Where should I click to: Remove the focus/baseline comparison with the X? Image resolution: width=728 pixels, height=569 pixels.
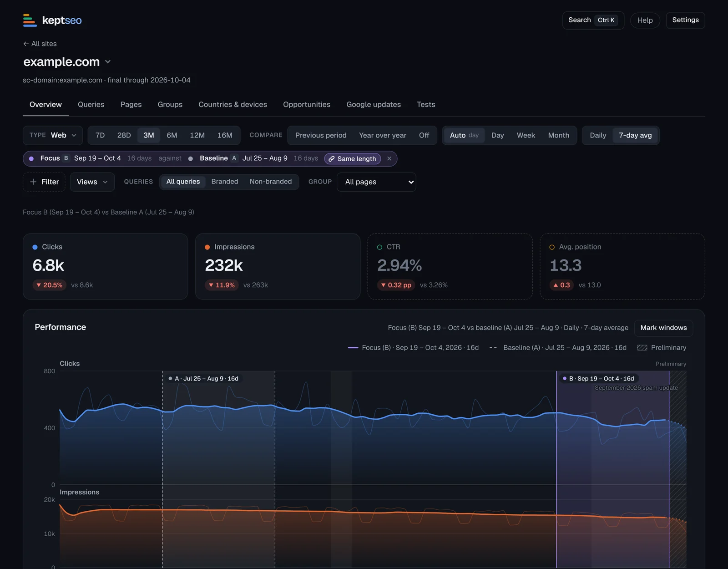[x=389, y=158]
